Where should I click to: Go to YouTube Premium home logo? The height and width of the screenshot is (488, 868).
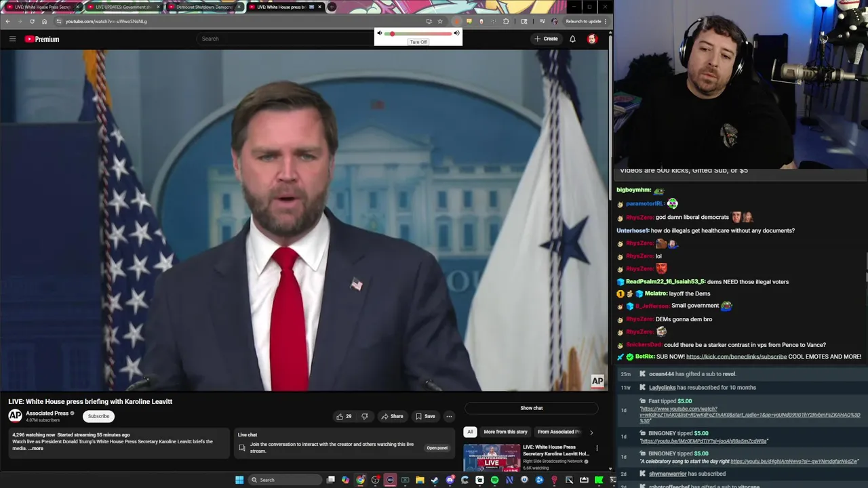[42, 39]
